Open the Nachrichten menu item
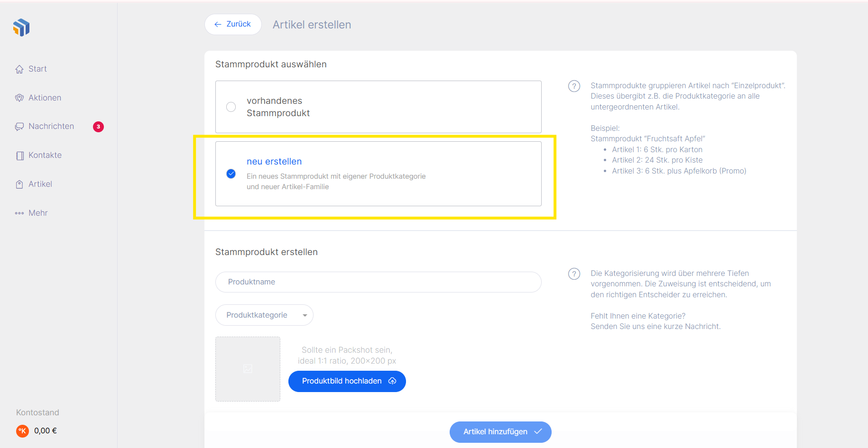Image resolution: width=868 pixels, height=448 pixels. [51, 127]
